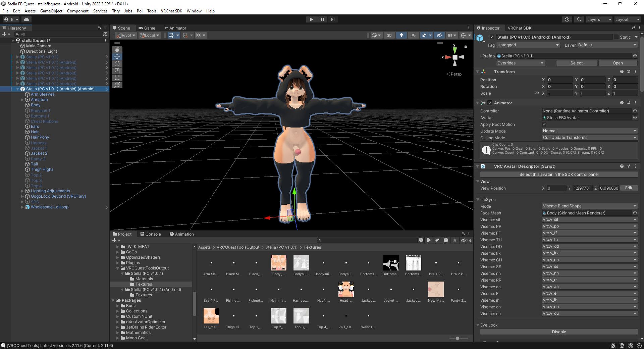Open the VRChat SDK menu
644x349 pixels.
pos(171,11)
